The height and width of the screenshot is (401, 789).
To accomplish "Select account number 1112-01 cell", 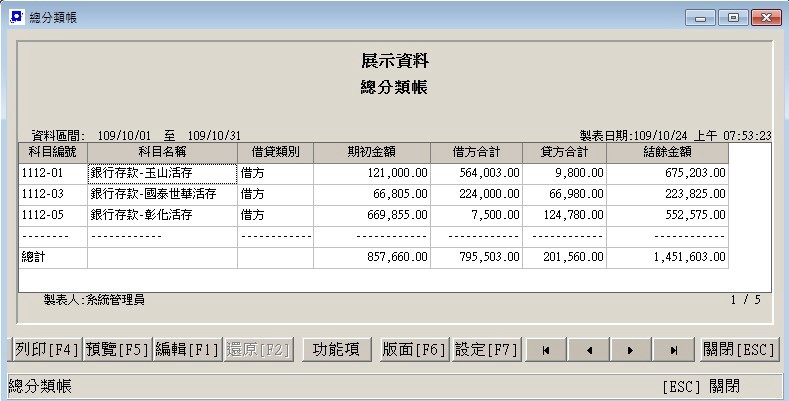I will coord(53,174).
